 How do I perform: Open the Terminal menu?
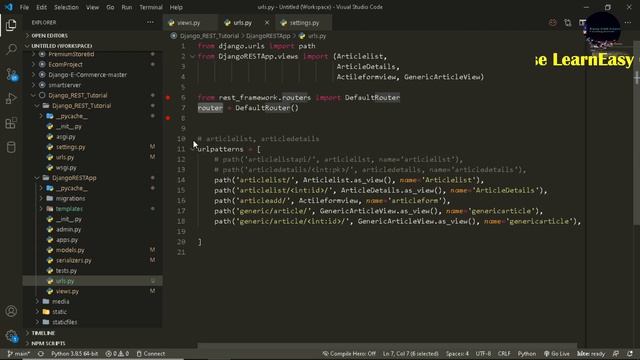[151, 7]
